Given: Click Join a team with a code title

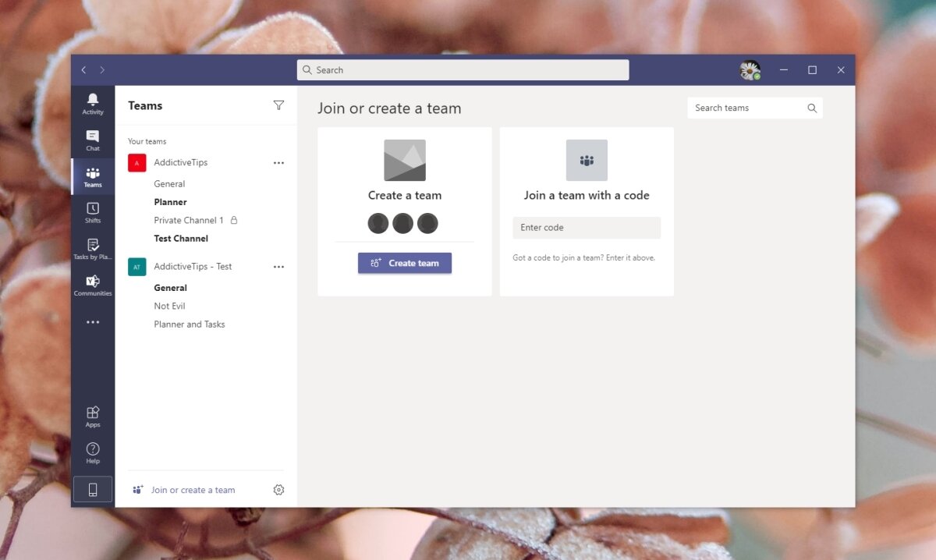Looking at the screenshot, I should pos(587,196).
